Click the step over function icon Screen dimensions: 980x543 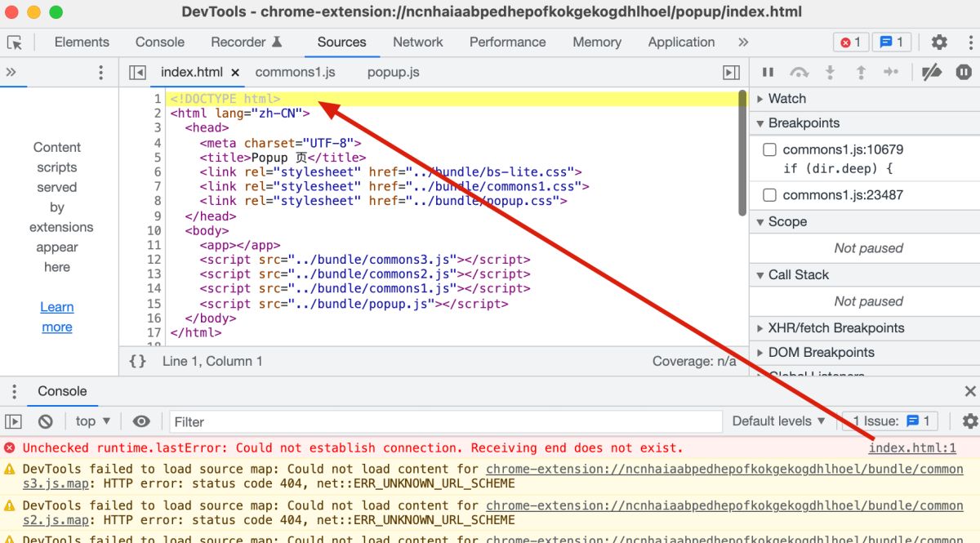click(799, 73)
